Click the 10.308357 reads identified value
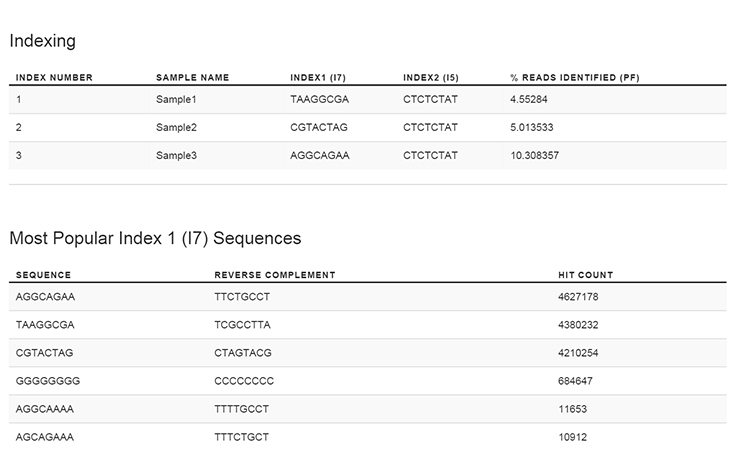736x475 pixels. pos(534,156)
